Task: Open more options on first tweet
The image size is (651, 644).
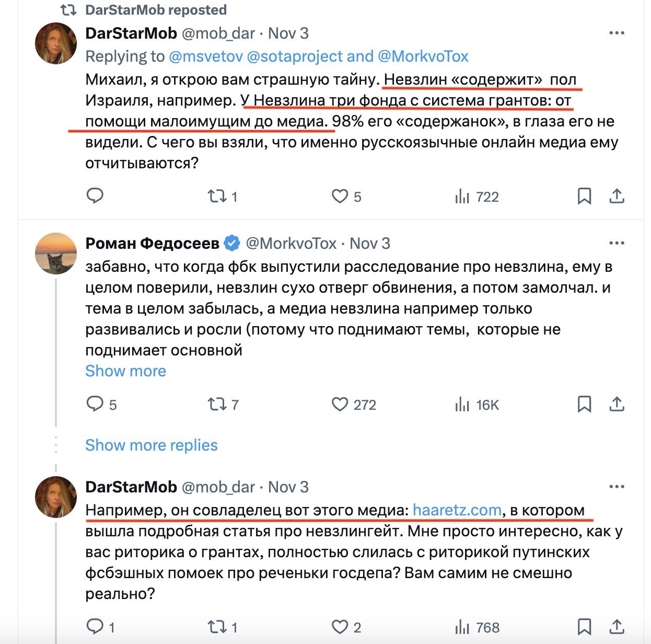Action: point(617,33)
